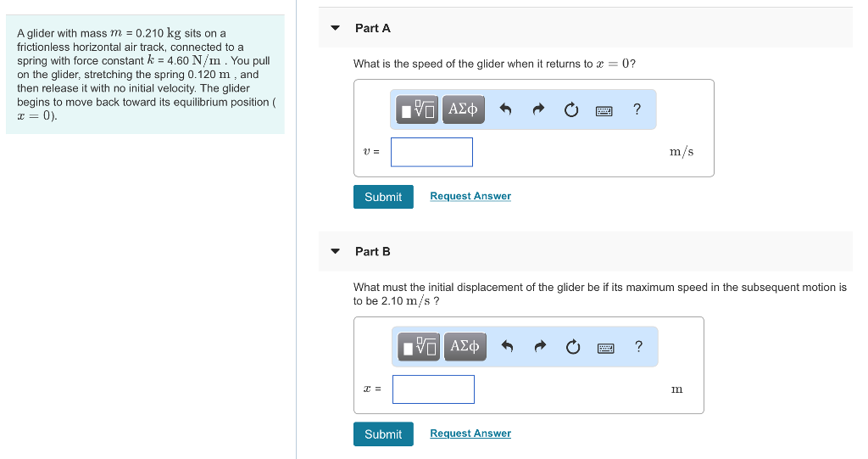
Task: Reset the Part A answer field
Action: [571, 109]
